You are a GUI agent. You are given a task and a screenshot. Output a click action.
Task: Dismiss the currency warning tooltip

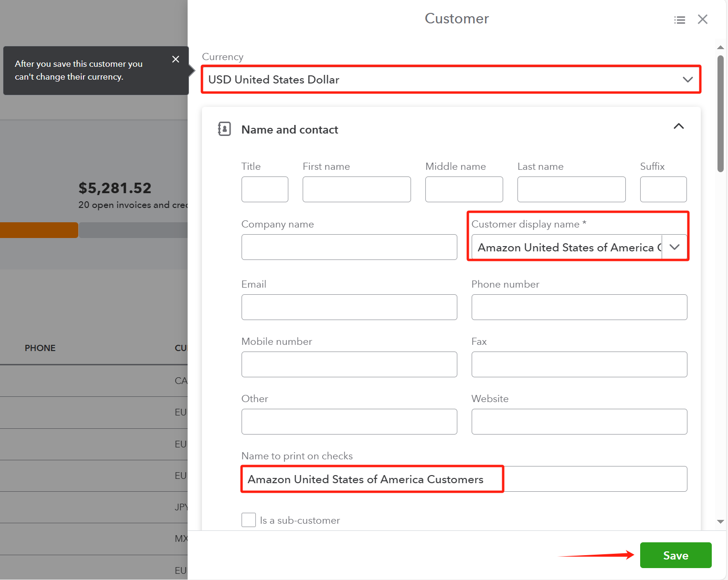pyautogui.click(x=176, y=59)
